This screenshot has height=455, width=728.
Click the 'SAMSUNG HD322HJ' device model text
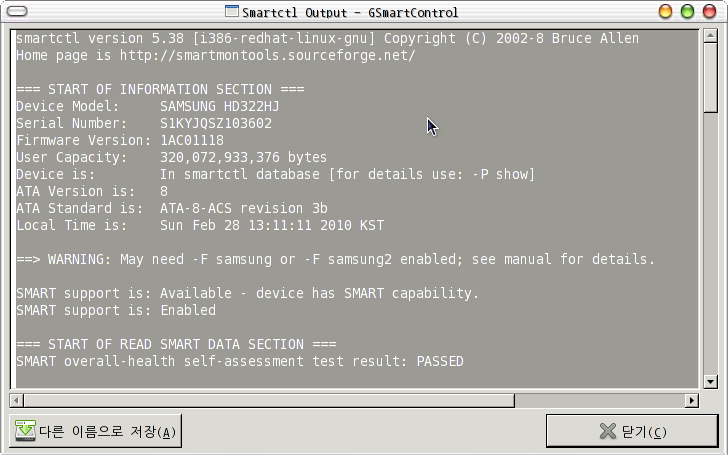coord(220,106)
